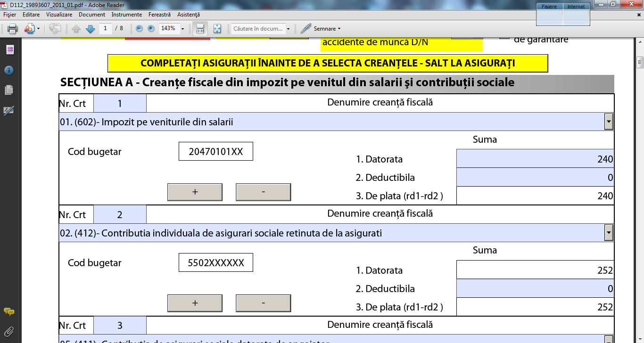Click Deductibila field in row Nr. Crt 2
The image size is (644, 343).
(535, 288)
